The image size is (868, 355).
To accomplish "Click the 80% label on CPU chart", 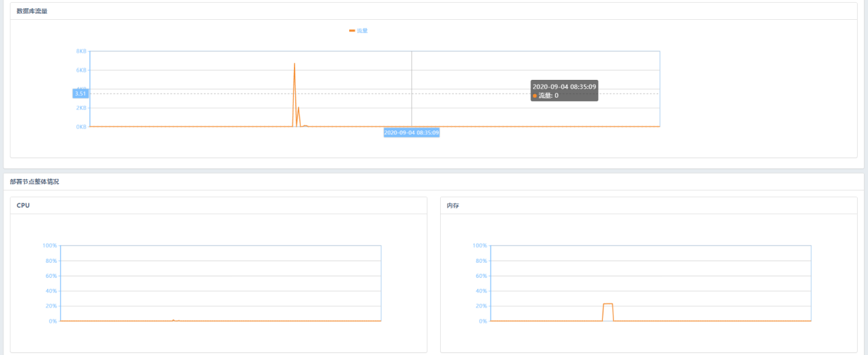I will coord(51,261).
